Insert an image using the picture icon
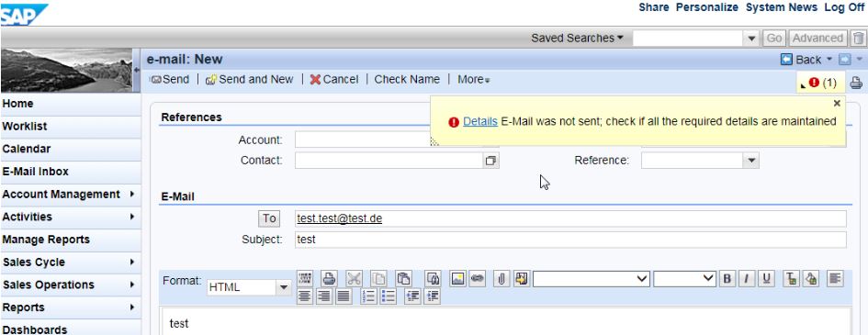 tap(457, 279)
